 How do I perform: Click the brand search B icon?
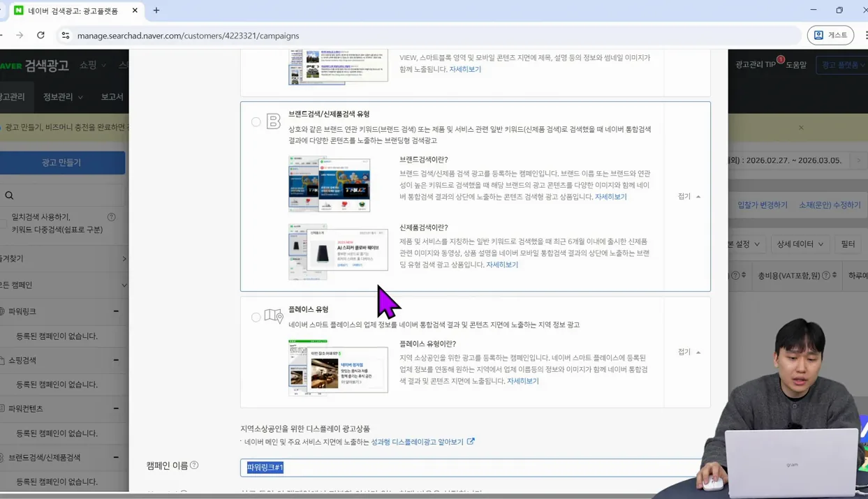point(274,121)
